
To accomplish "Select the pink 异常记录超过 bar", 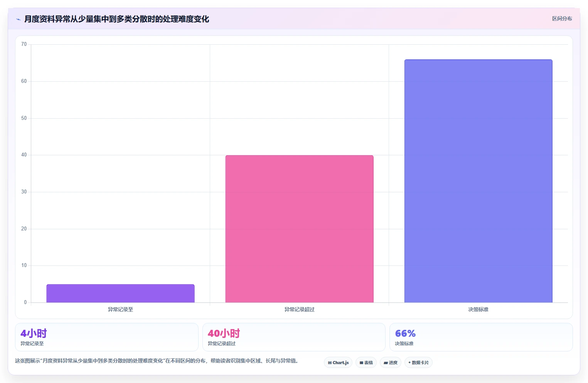I will coord(299,229).
